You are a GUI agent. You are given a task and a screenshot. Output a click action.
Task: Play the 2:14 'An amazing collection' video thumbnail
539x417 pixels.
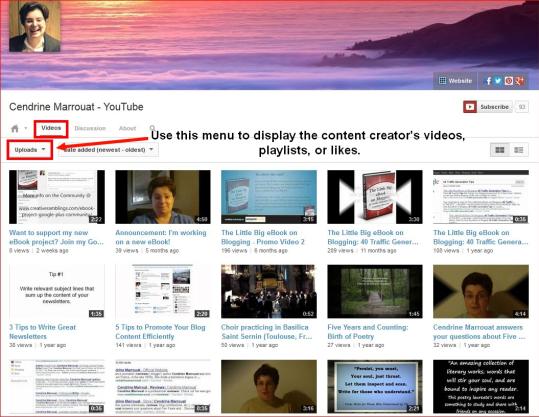[x=481, y=386]
